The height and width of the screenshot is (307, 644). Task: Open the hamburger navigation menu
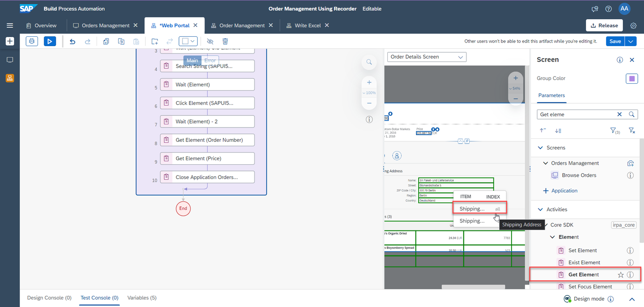click(10, 26)
